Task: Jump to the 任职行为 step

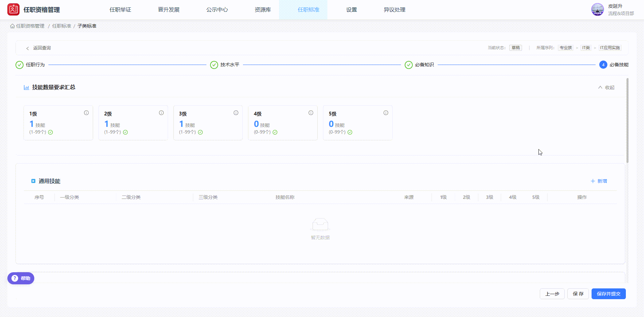Action: pos(30,65)
